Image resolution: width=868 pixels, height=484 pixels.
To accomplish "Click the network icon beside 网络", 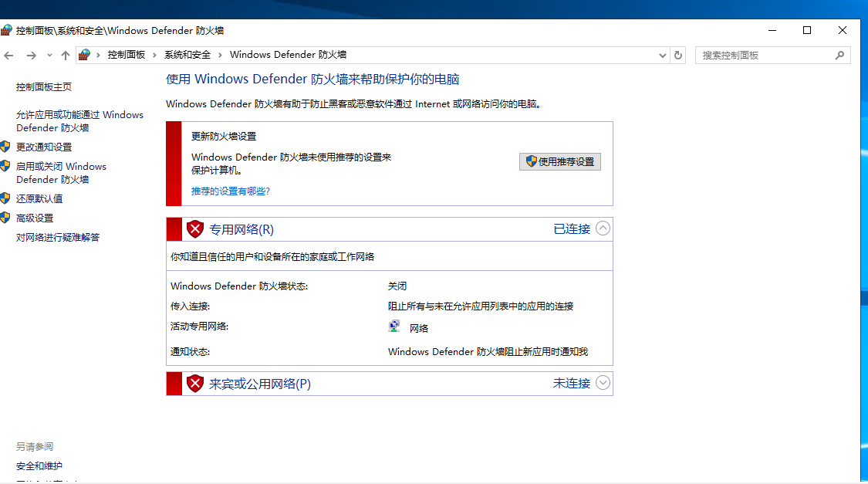I will pyautogui.click(x=394, y=327).
